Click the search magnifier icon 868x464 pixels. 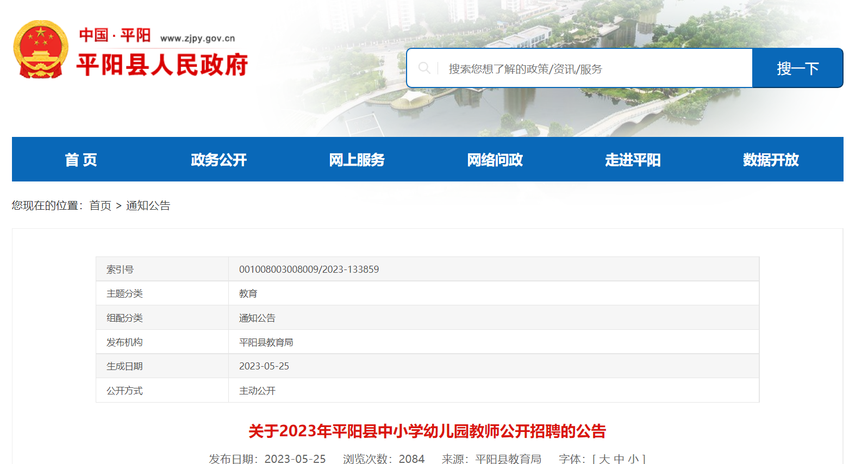(x=424, y=68)
